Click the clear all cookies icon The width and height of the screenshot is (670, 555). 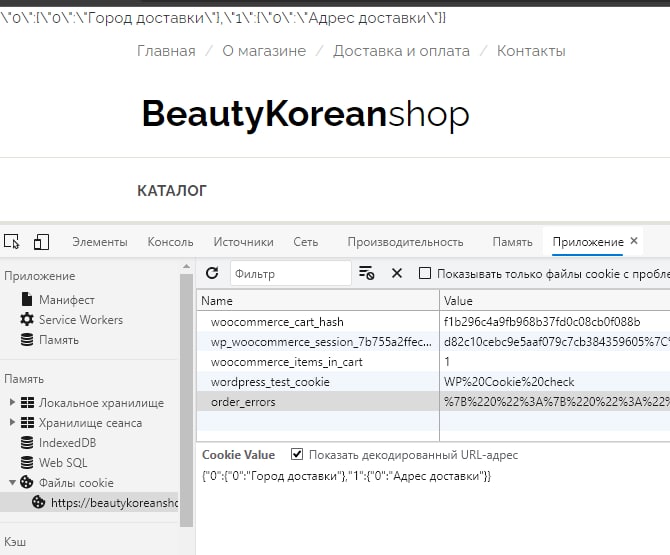pos(367,273)
